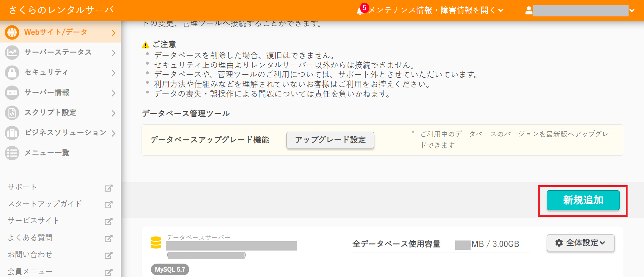Image resolution: width=644 pixels, height=277 pixels.
Task: Click the yellow database server icon
Action: point(156,243)
